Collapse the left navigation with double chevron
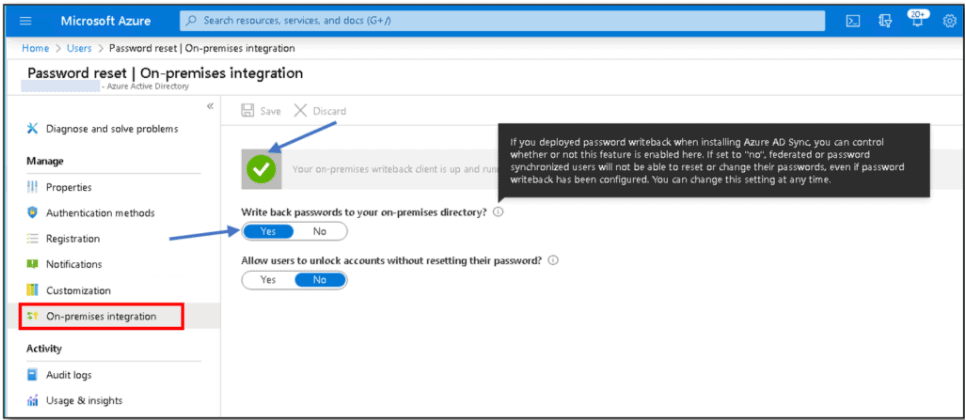The width and height of the screenshot is (966, 420). (x=210, y=106)
